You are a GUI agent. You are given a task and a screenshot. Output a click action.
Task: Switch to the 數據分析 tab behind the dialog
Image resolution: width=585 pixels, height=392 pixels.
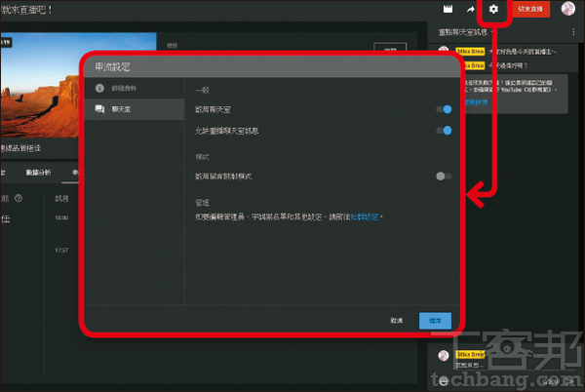[38, 173]
